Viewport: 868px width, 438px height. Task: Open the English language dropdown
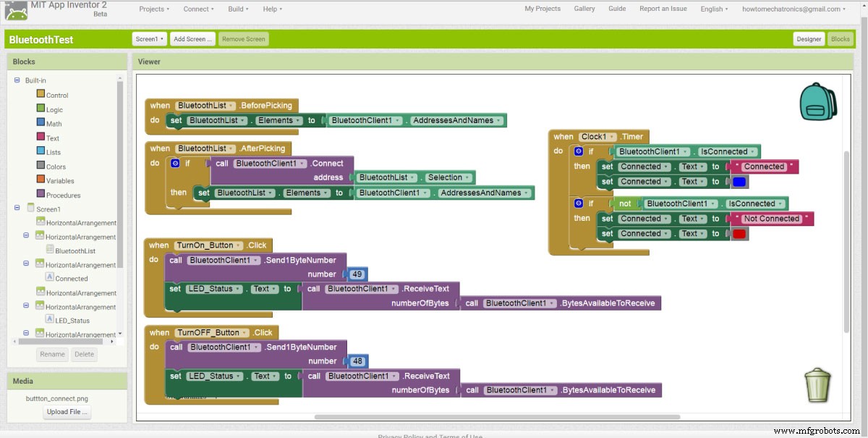[x=713, y=9]
